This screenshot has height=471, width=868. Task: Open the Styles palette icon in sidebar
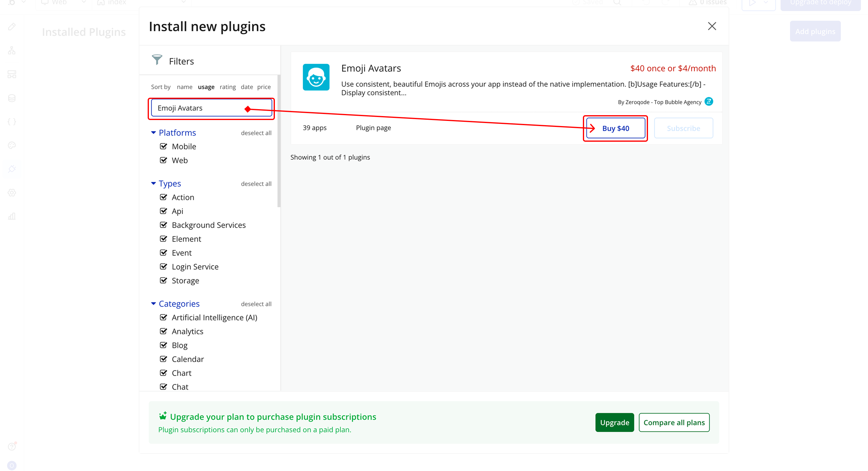(12, 145)
